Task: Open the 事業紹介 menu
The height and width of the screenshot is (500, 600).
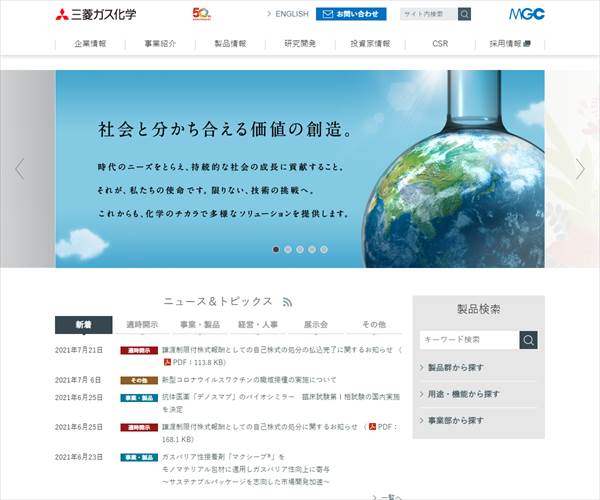Action: click(x=160, y=44)
